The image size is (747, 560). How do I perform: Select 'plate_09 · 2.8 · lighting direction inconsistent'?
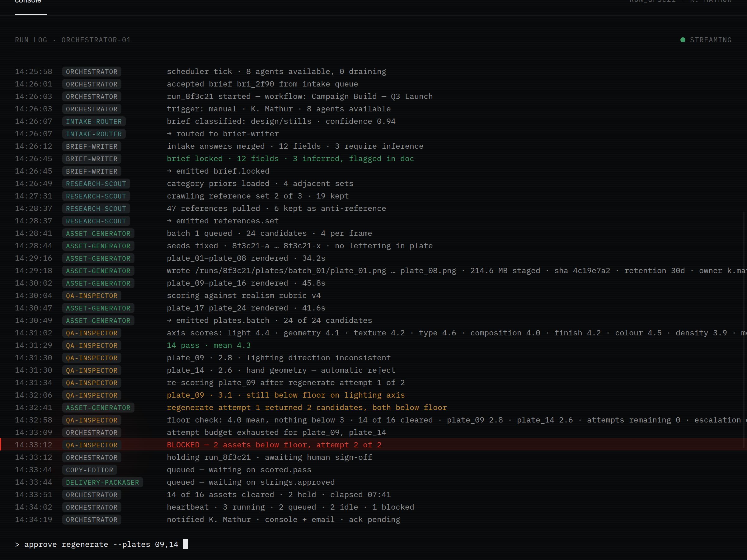[x=279, y=358]
